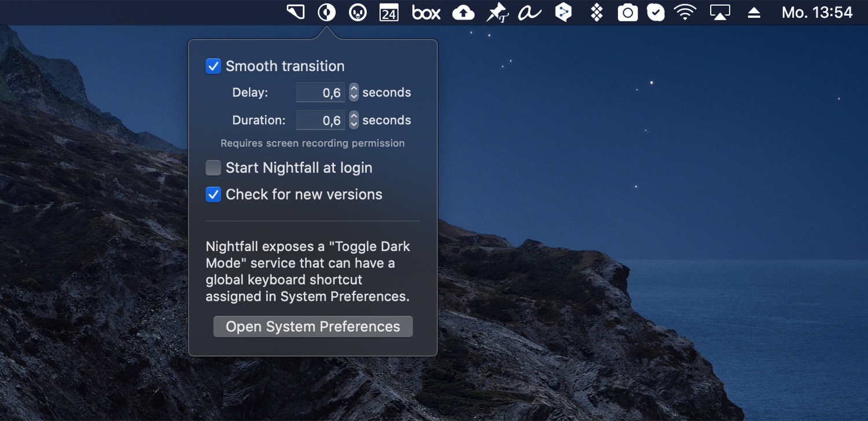Click the cloud upload menu bar icon
This screenshot has width=868, height=421.
click(463, 13)
